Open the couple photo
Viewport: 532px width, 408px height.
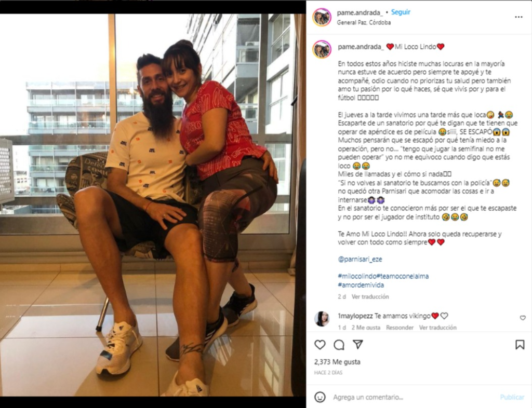tap(153, 205)
